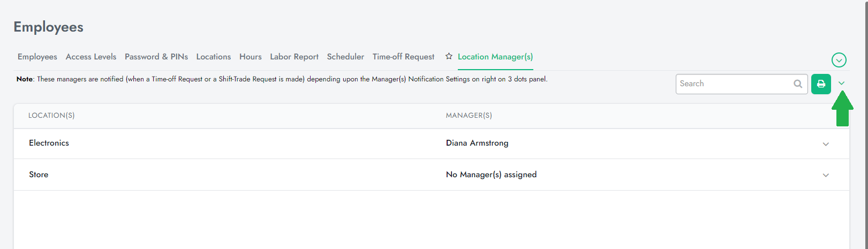
Task: Expand the Store location row chevron
Action: pyautogui.click(x=826, y=175)
